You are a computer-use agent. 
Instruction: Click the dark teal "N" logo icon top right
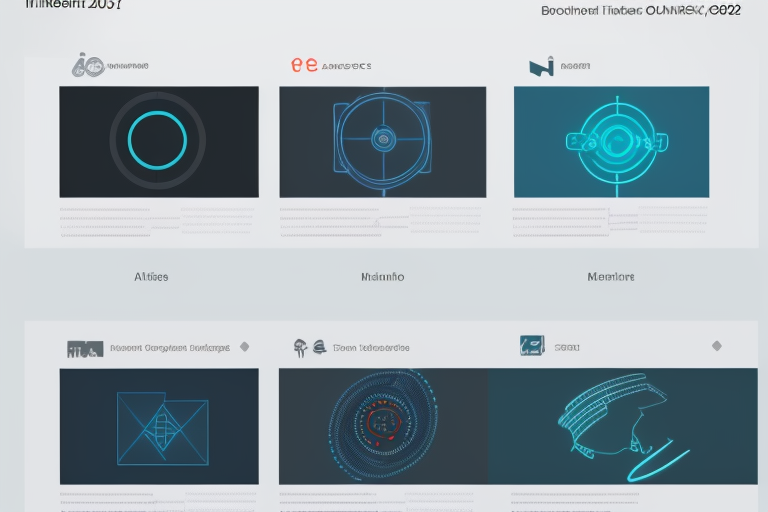(541, 67)
